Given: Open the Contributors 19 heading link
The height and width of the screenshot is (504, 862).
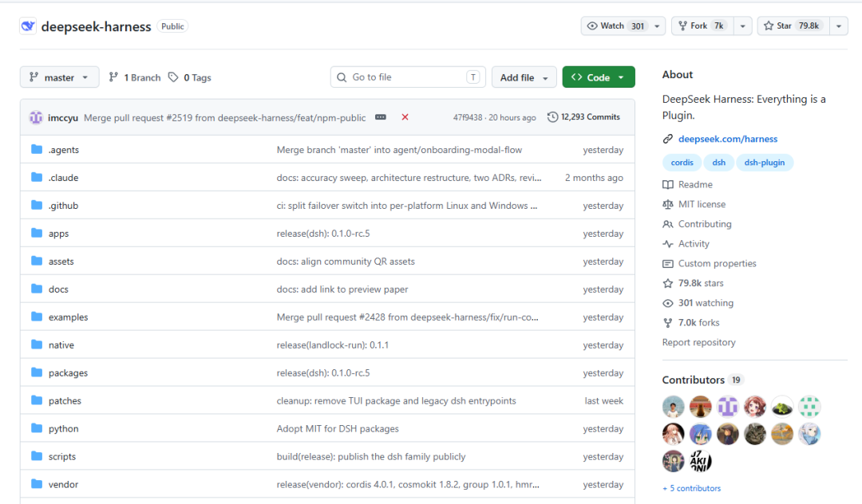Looking at the screenshot, I should [x=703, y=380].
